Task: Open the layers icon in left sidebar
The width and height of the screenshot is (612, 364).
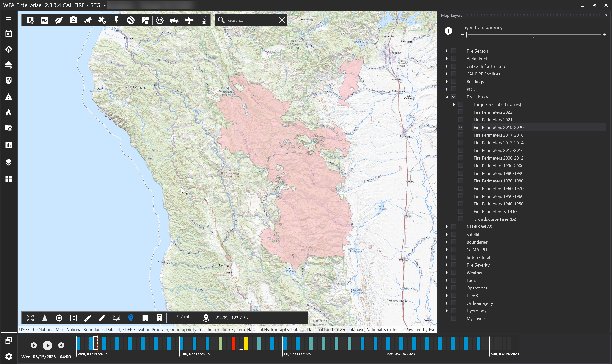Action: click(9, 162)
